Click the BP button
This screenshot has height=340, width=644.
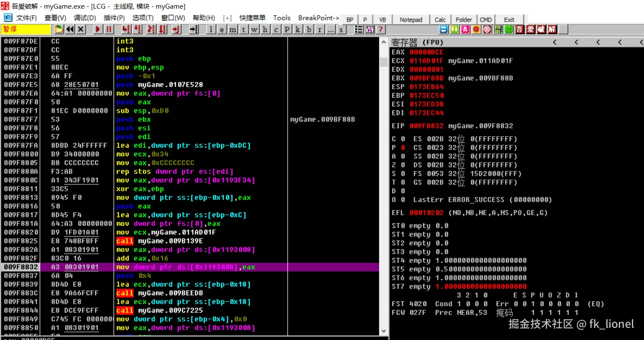click(x=350, y=20)
